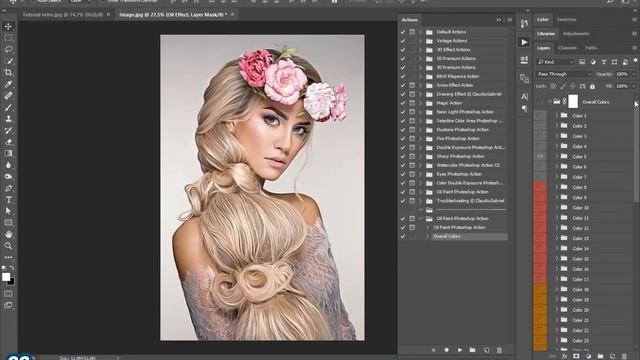The height and width of the screenshot is (360, 640).
Task: Toggle the Default Actions checkmark
Action: tap(403, 32)
